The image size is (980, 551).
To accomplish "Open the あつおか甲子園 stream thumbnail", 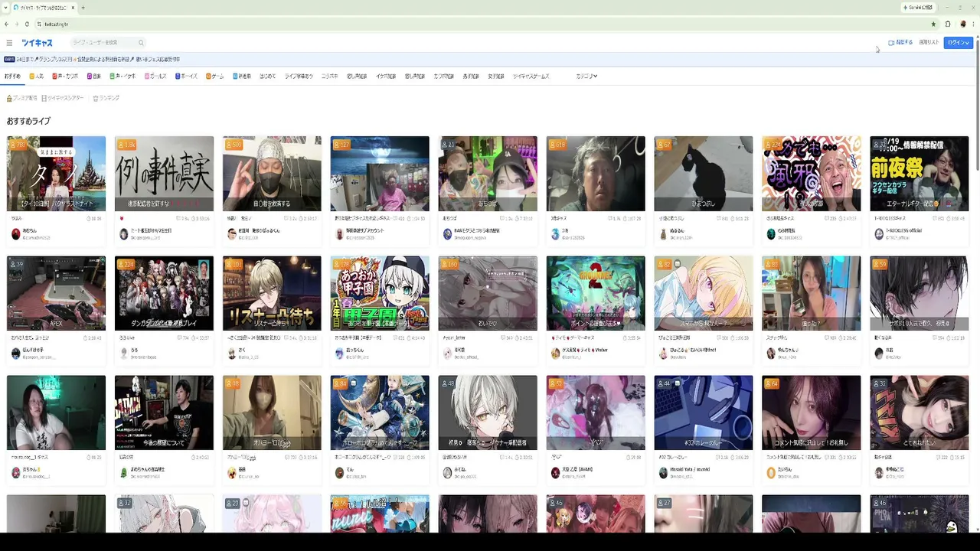I will pyautogui.click(x=380, y=293).
